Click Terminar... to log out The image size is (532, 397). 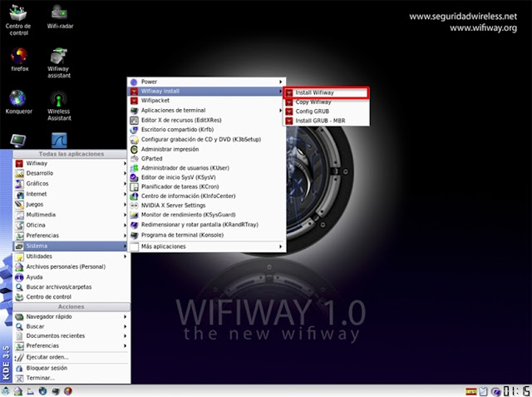click(70, 378)
